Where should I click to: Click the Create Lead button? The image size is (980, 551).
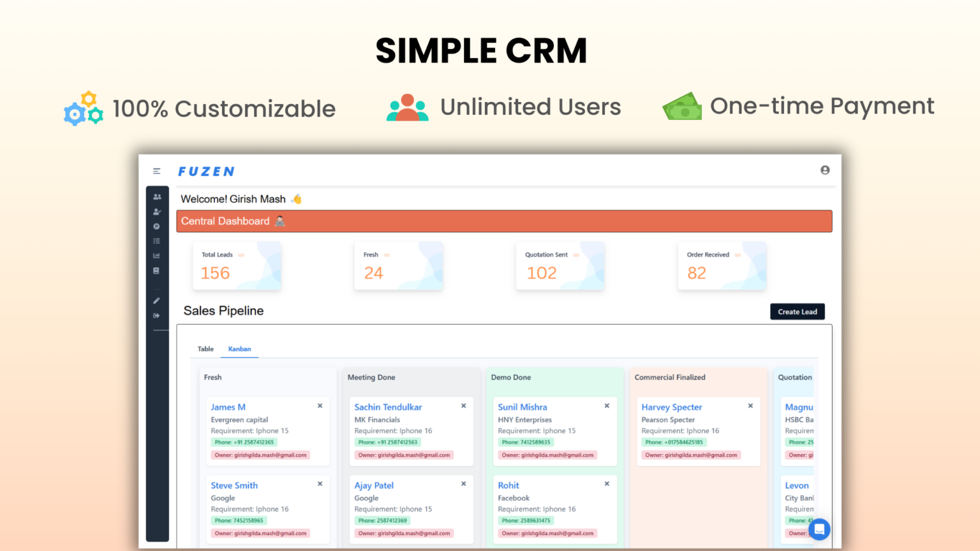tap(798, 312)
